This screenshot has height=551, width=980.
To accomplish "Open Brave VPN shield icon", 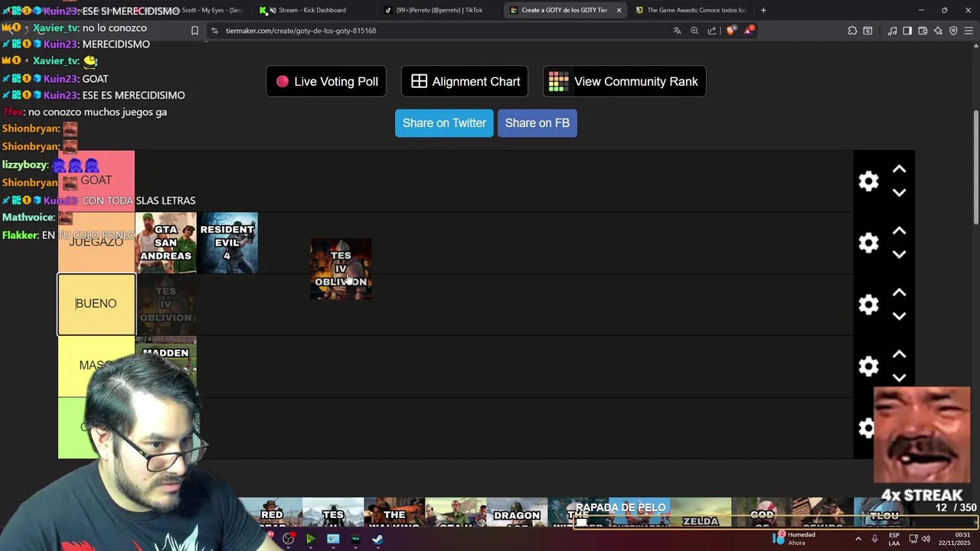I will tap(953, 31).
